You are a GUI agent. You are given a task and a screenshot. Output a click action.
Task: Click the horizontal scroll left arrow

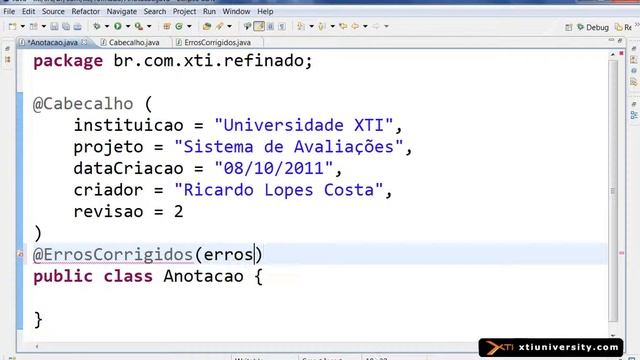click(37, 347)
